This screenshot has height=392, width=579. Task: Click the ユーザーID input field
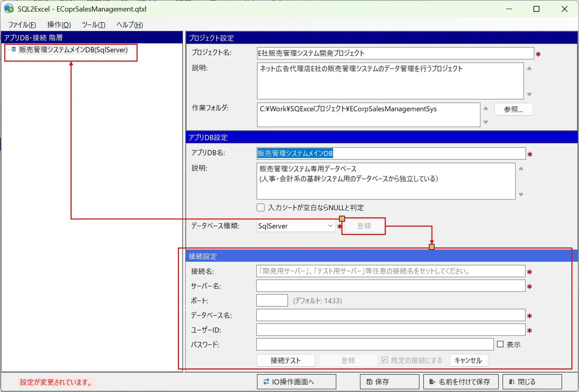[391, 330]
